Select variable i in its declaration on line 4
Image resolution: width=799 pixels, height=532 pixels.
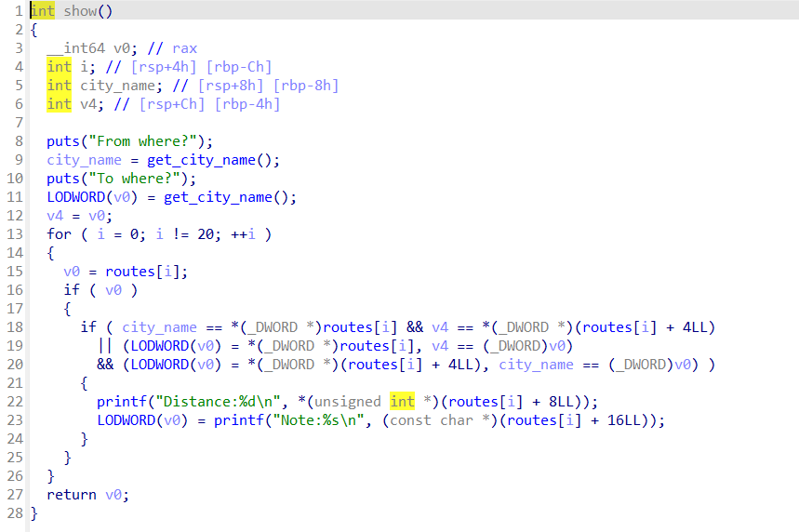84,66
